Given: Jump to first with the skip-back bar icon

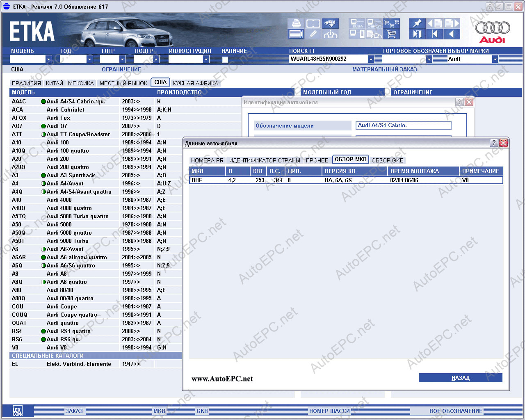Looking at the screenshot, I should coord(434,34).
